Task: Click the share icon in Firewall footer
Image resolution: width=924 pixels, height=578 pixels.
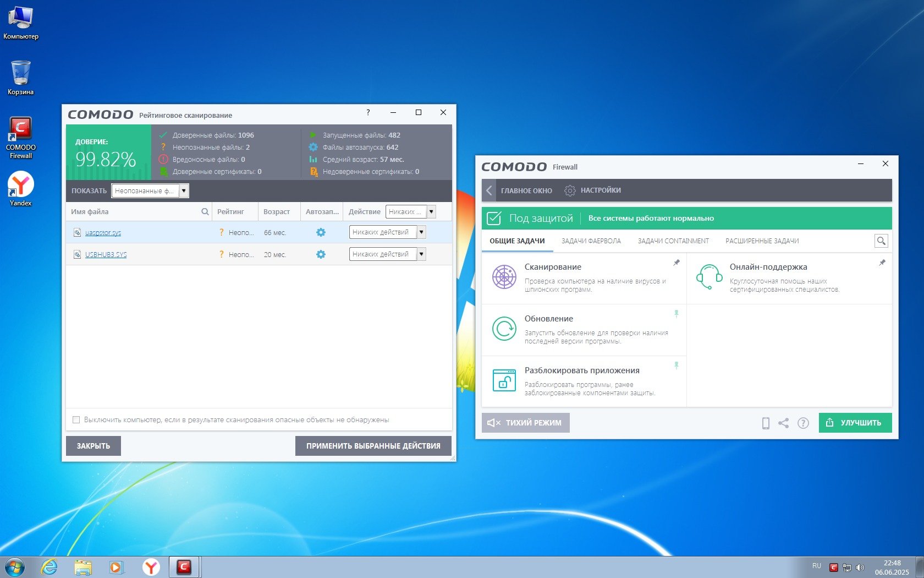Action: pyautogui.click(x=783, y=423)
